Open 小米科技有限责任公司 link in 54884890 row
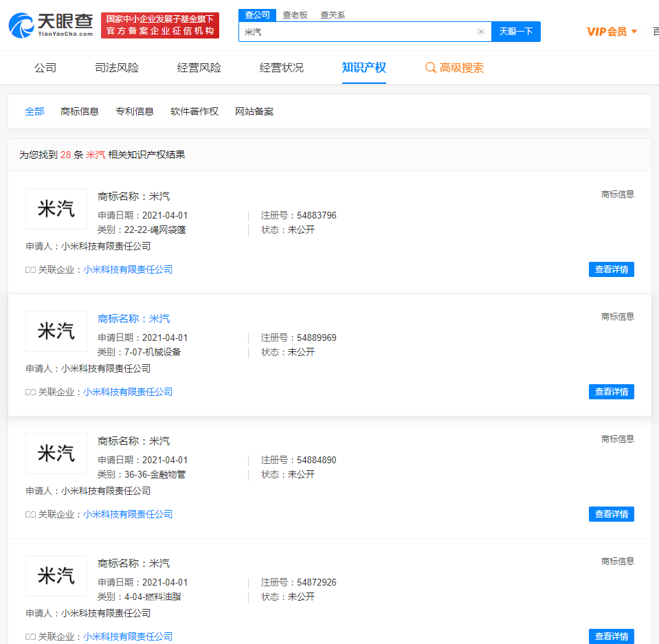 pos(128,515)
